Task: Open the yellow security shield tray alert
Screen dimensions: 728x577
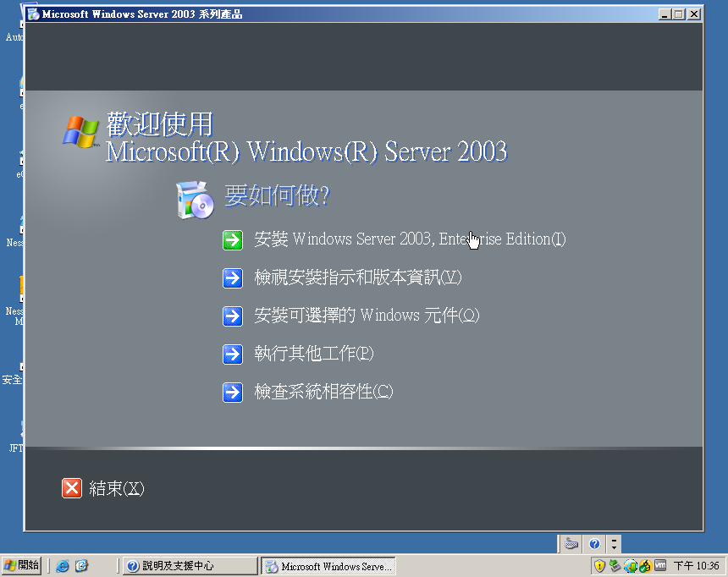Action: tap(599, 566)
